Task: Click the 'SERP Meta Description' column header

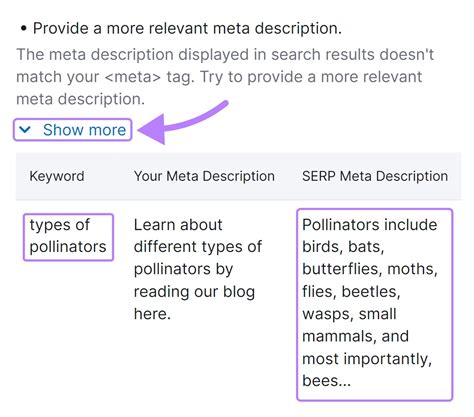Action: [x=375, y=176]
